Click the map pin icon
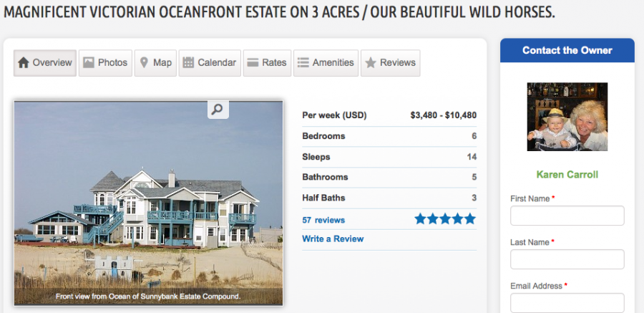Viewport: 644px width, 313px height. (144, 63)
